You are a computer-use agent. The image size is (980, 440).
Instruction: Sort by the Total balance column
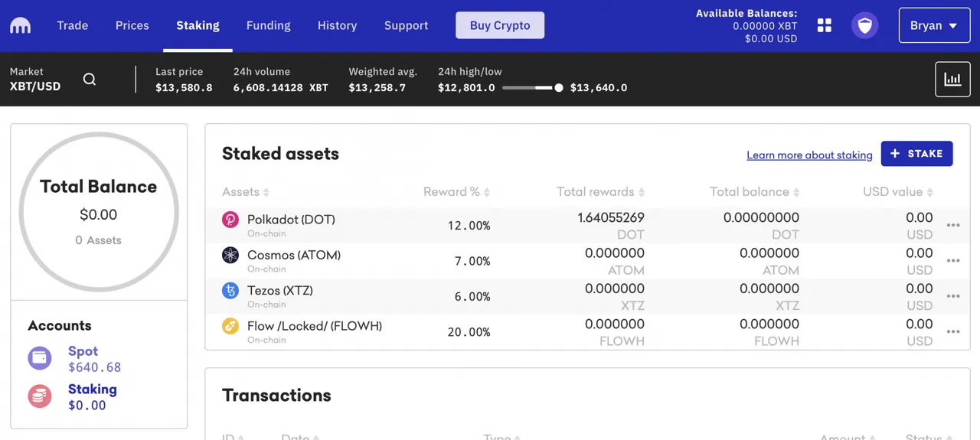pyautogui.click(x=754, y=192)
